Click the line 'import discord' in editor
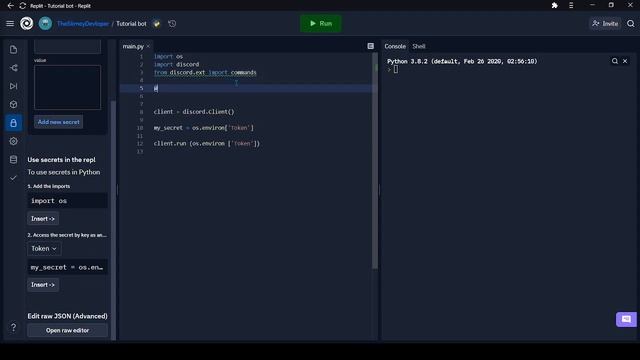The width and height of the screenshot is (640, 360). click(176, 64)
